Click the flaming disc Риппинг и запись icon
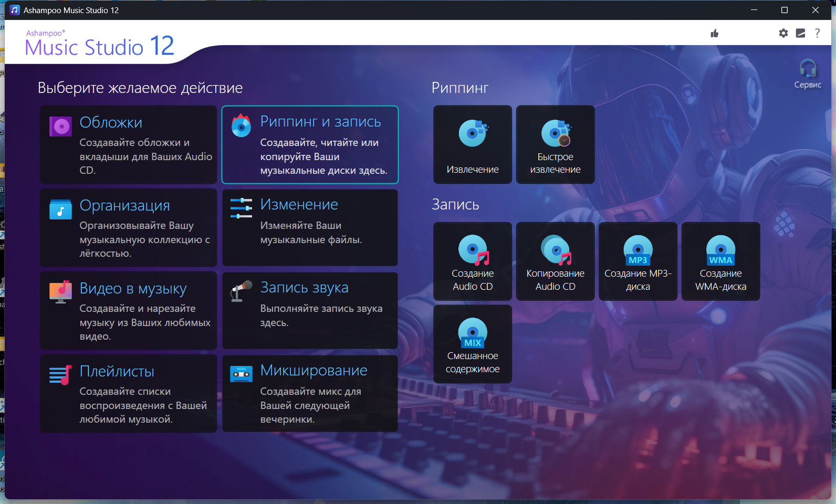 (x=242, y=125)
